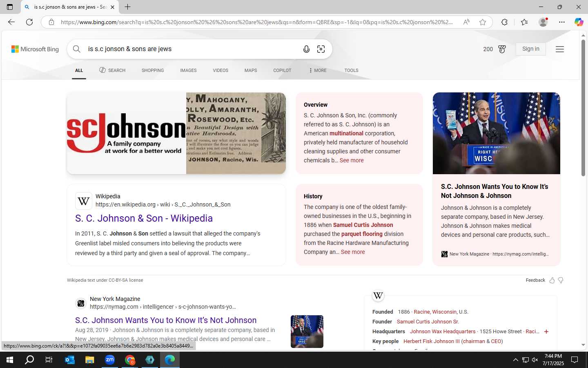Viewport: 588px width, 368px height.
Task: Open the small New York Magazine result thumbnail
Action: 307,332
